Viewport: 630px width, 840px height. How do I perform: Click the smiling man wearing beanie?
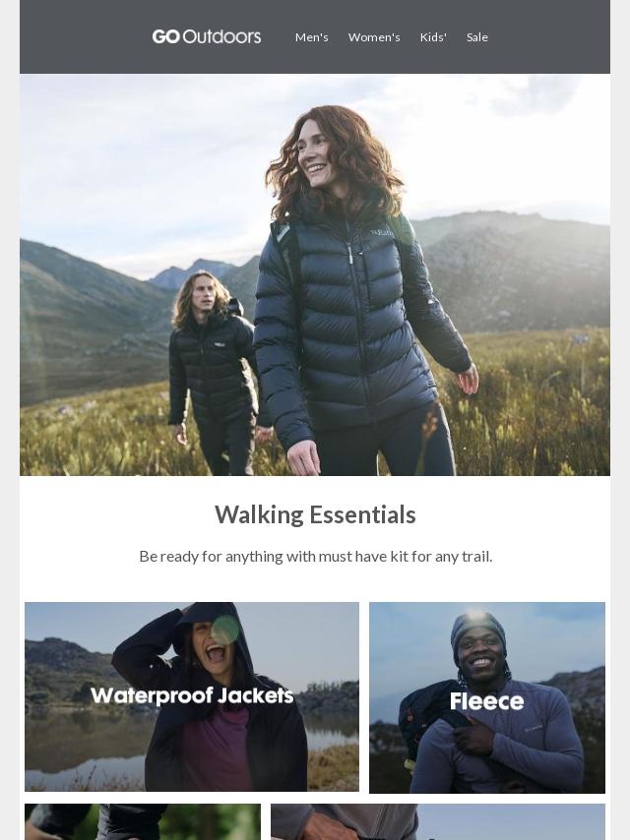coord(490,701)
